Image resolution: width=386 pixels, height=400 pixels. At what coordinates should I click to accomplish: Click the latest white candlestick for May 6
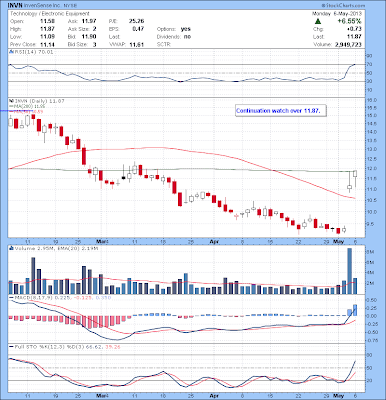pos(355,174)
